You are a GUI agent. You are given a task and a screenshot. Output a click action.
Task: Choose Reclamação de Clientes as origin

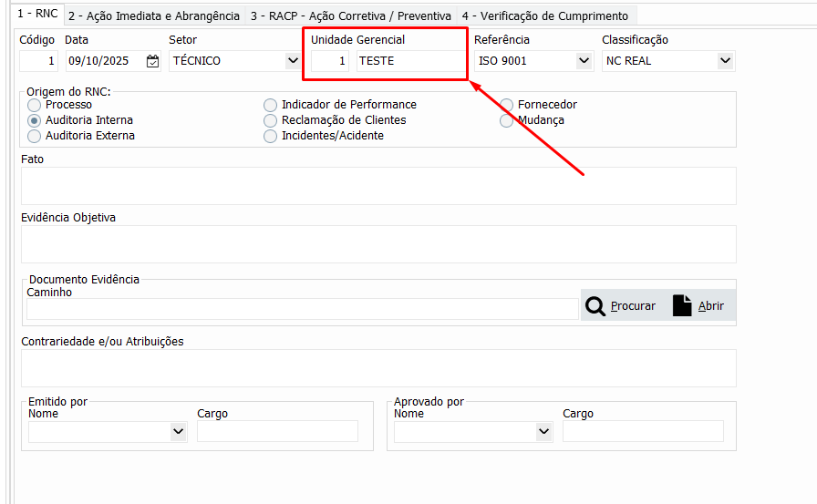coord(270,120)
